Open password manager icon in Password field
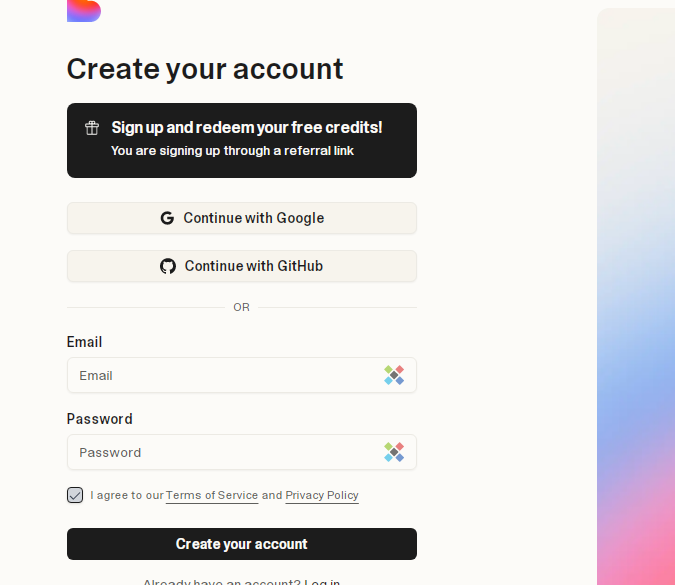This screenshot has height=585, width=675. pos(394,452)
